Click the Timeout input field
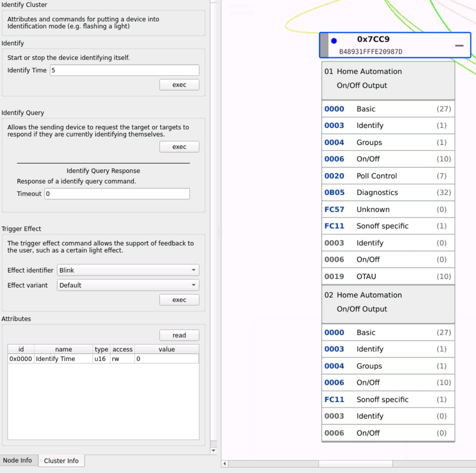 click(117, 194)
